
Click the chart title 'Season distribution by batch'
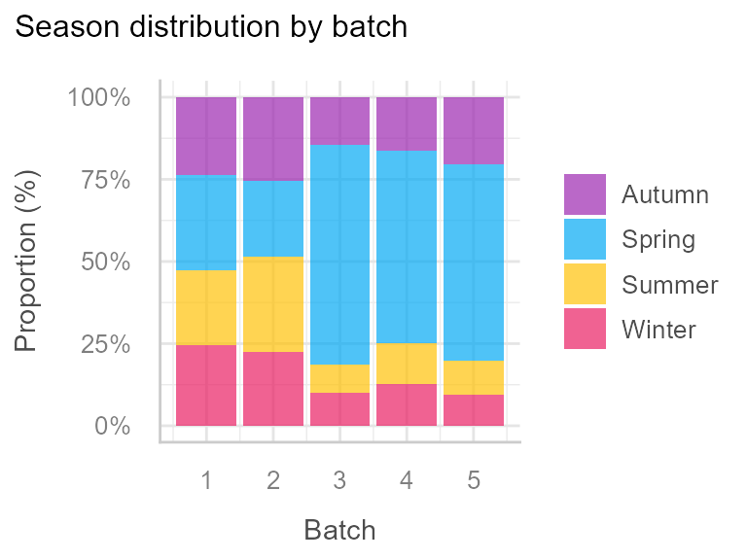(x=211, y=26)
